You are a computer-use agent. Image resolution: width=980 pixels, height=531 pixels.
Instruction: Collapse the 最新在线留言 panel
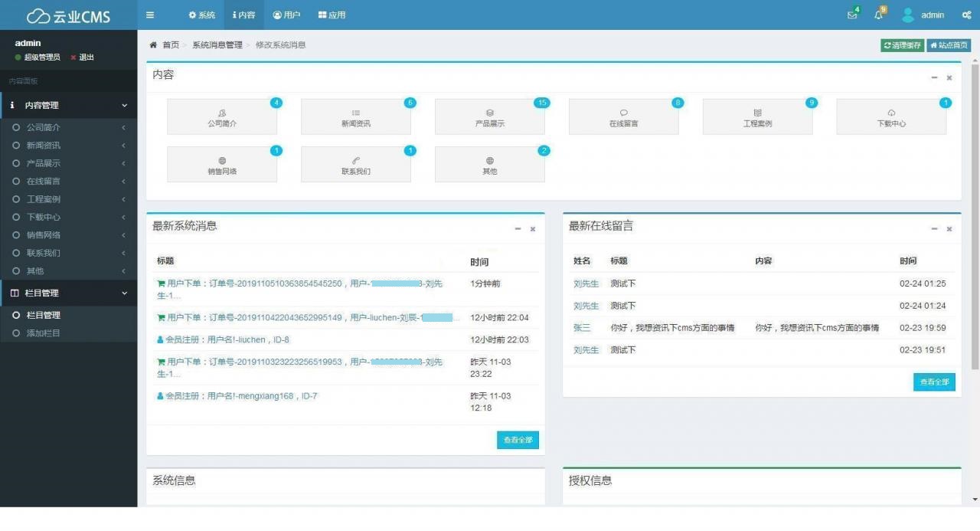(x=933, y=228)
